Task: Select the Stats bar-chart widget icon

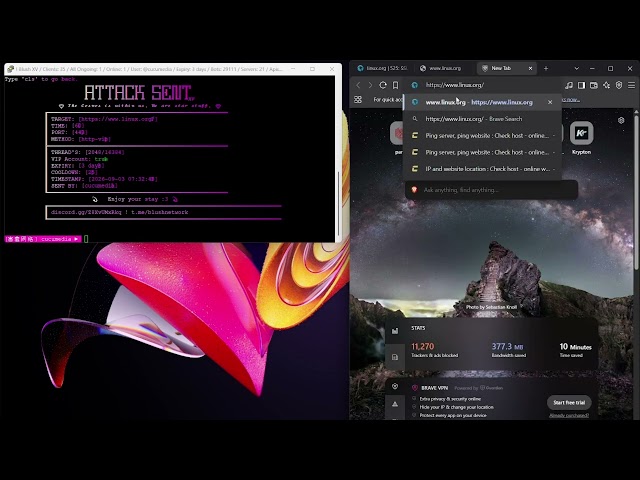Action: point(395,331)
